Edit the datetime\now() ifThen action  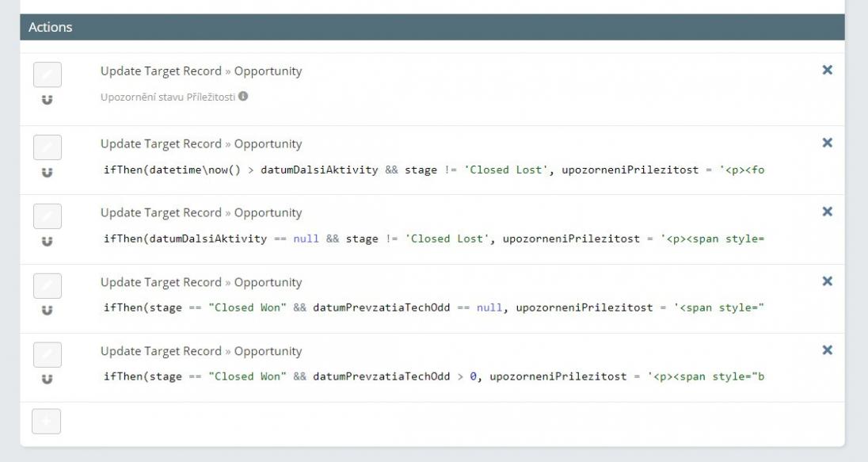(47, 148)
